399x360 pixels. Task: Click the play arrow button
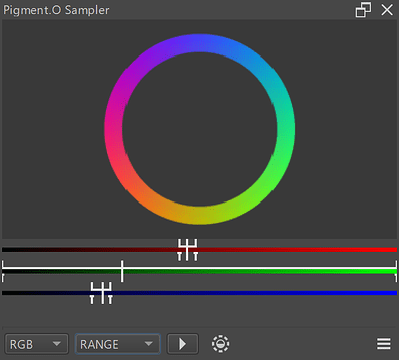tap(183, 344)
